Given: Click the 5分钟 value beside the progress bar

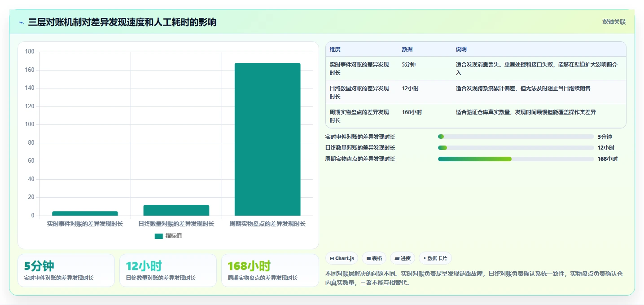Looking at the screenshot, I should [605, 137].
